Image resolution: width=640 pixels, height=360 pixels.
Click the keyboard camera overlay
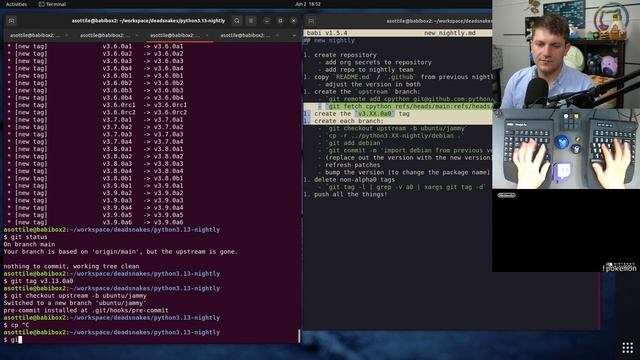point(566,149)
